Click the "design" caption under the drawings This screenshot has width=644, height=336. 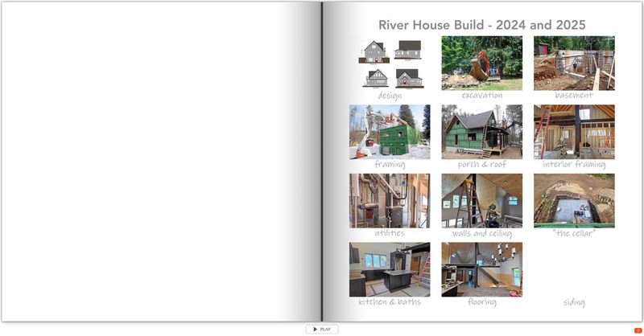390,96
